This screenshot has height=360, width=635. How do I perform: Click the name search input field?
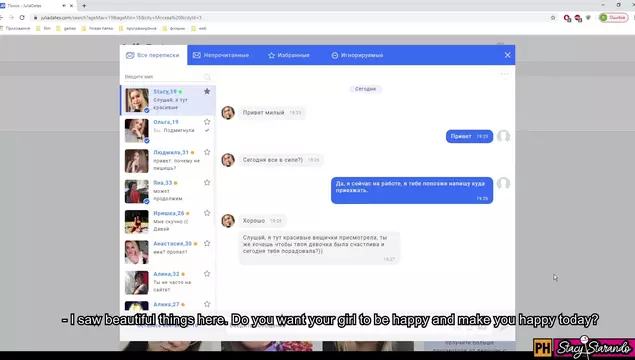(164, 77)
